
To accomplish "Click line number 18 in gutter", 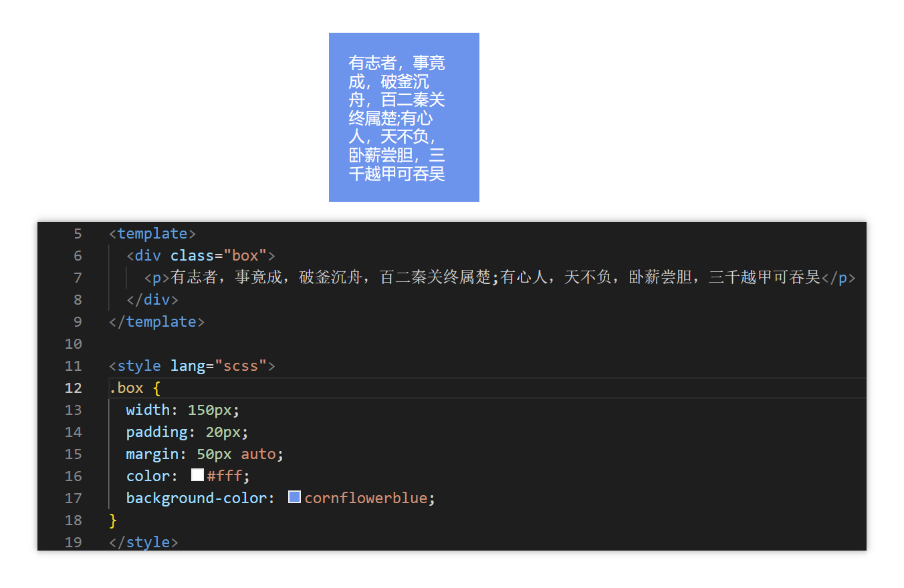I will (x=74, y=521).
